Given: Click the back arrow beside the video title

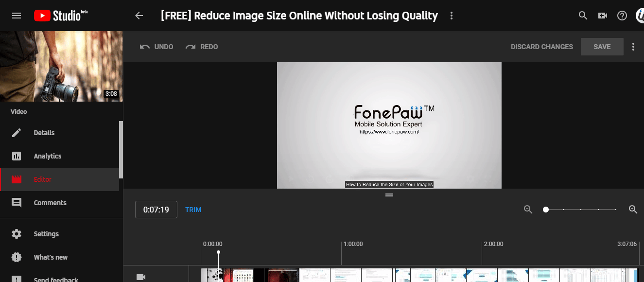Looking at the screenshot, I should [x=139, y=15].
